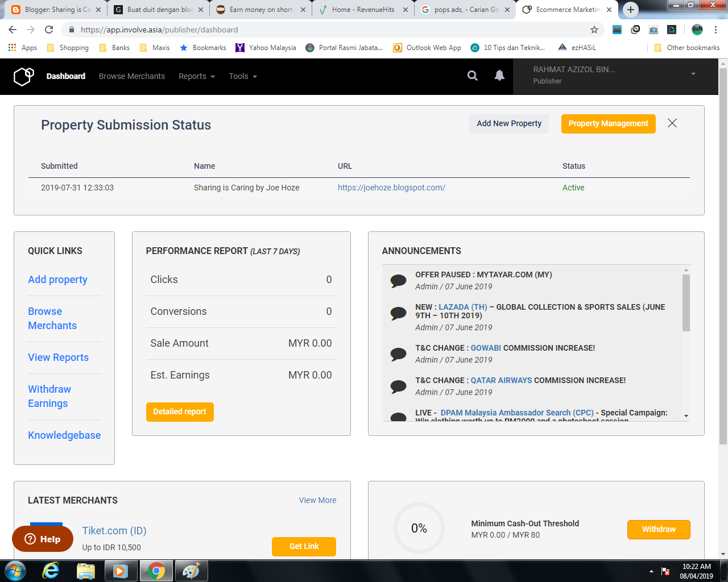Open the joehoze.blogspot.com URL link
Screen dimensions: 728x582
(x=391, y=188)
